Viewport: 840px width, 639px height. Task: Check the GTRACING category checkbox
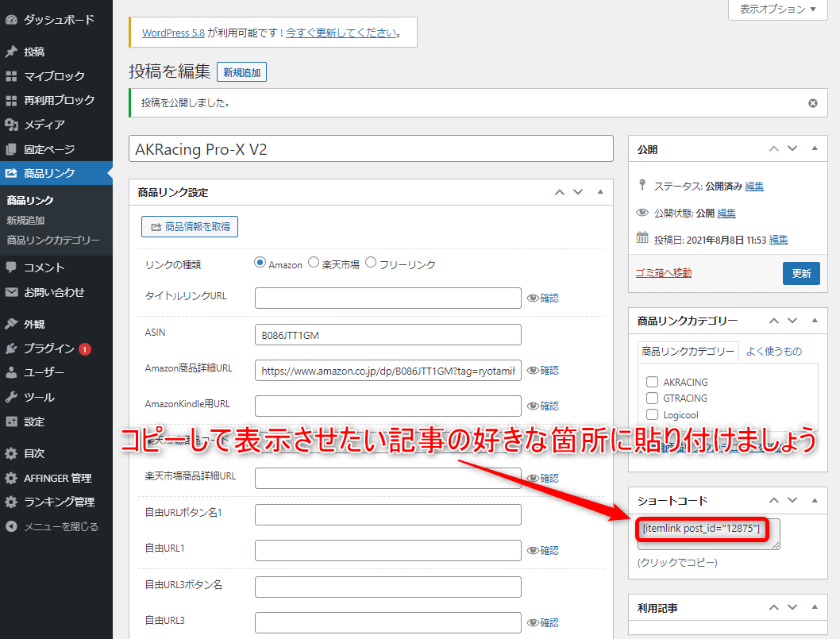[652, 398]
